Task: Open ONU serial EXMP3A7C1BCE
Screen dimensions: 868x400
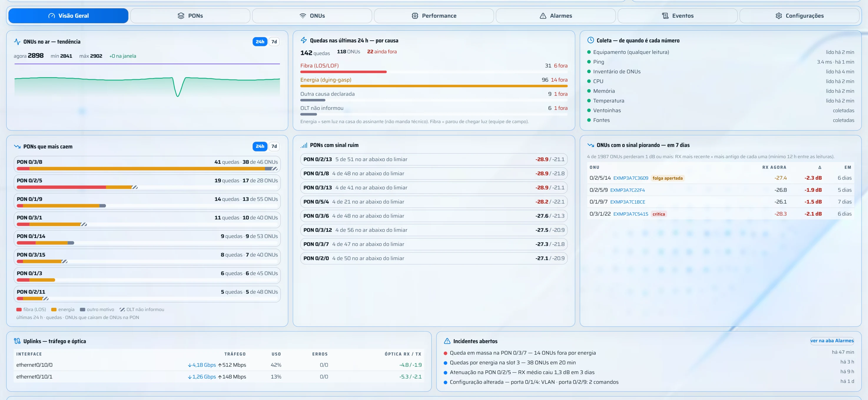Action: pos(628,202)
